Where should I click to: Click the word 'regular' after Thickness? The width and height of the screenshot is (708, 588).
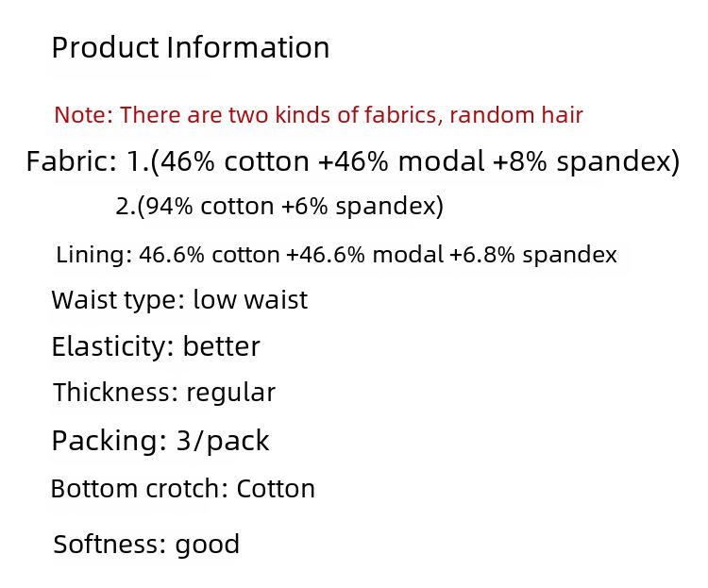point(230,394)
